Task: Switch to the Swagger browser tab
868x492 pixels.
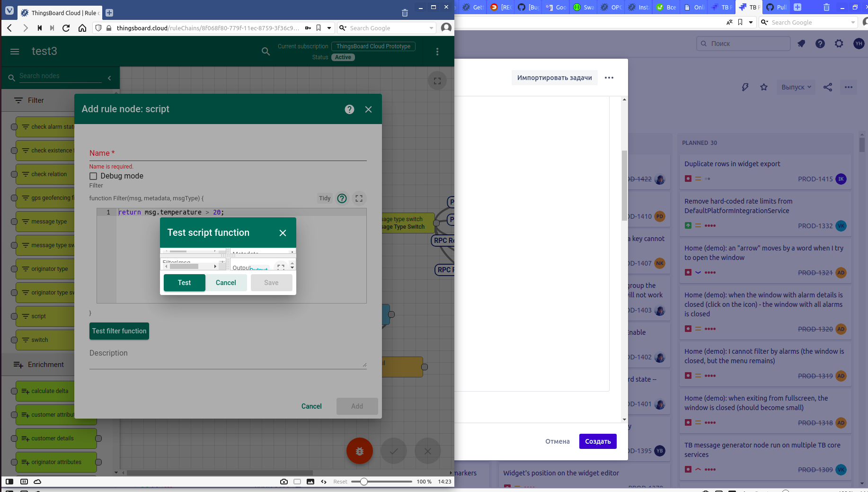Action: coord(584,7)
